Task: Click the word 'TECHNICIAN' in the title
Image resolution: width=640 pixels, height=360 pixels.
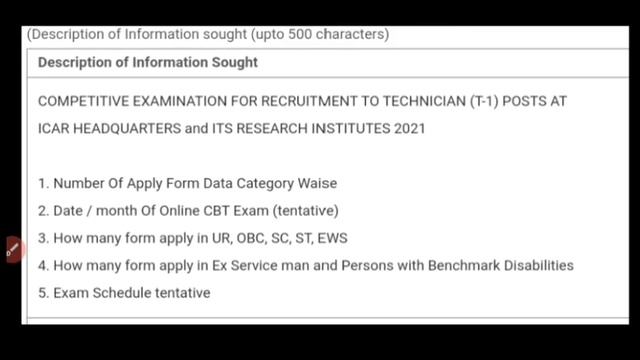Action: 424,101
